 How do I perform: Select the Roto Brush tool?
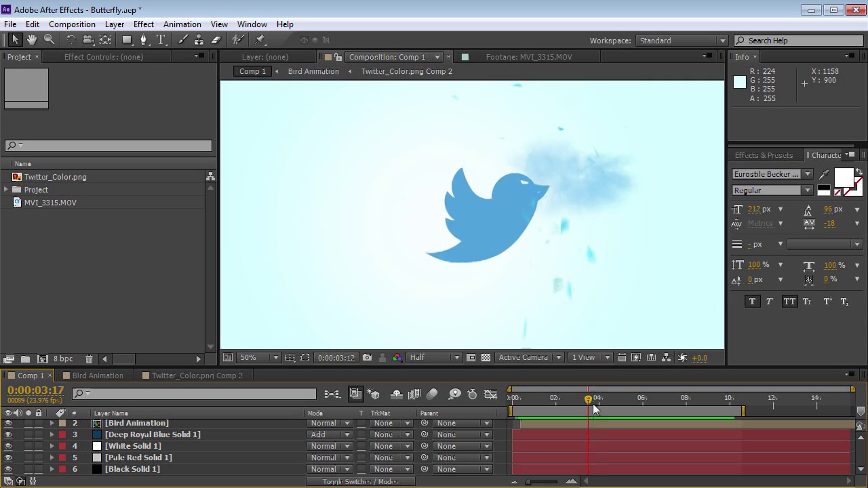point(238,40)
